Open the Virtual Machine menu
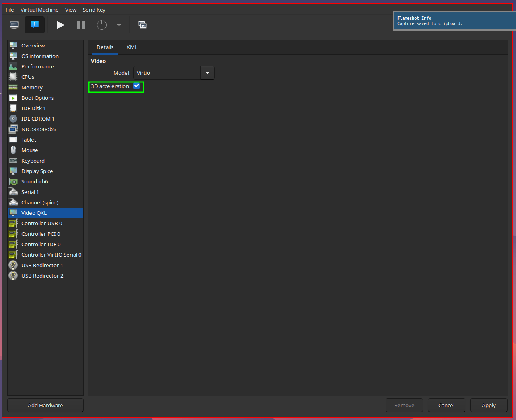The width and height of the screenshot is (516, 420). (x=39, y=10)
